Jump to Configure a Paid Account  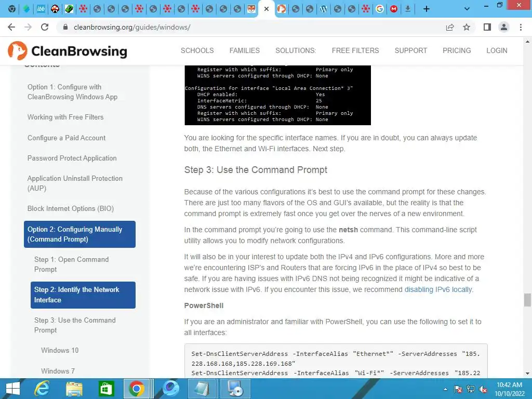(x=66, y=138)
